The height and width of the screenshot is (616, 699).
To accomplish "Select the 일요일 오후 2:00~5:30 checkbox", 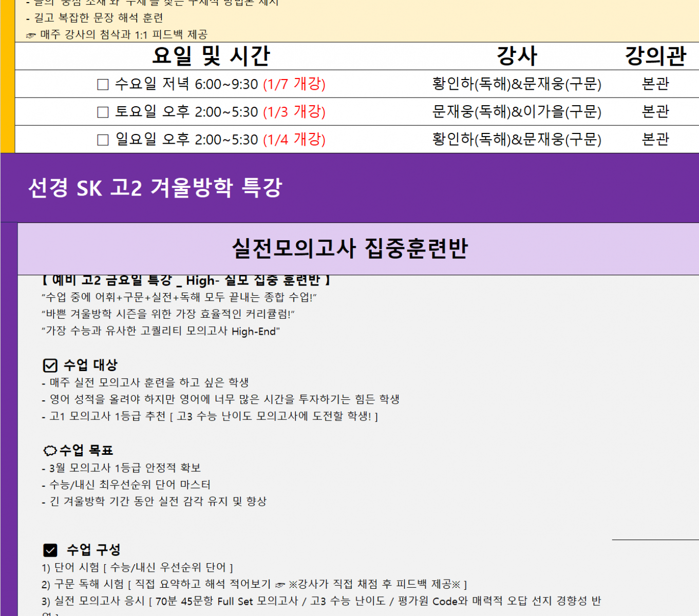I will pyautogui.click(x=103, y=140).
